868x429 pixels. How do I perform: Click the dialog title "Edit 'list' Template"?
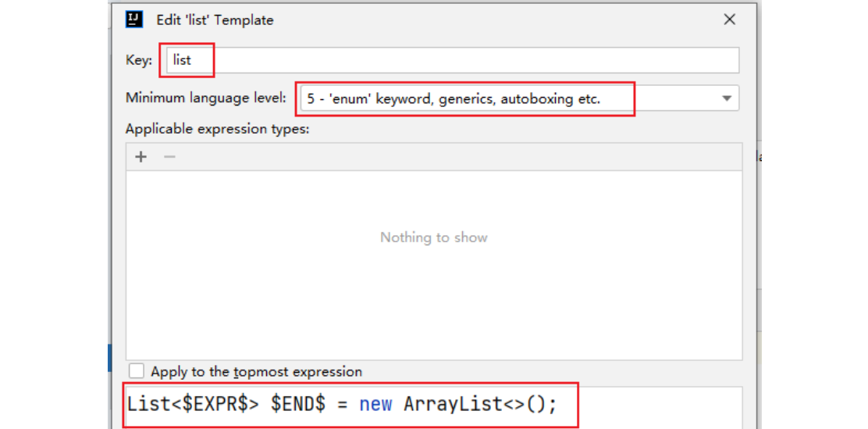(x=215, y=20)
